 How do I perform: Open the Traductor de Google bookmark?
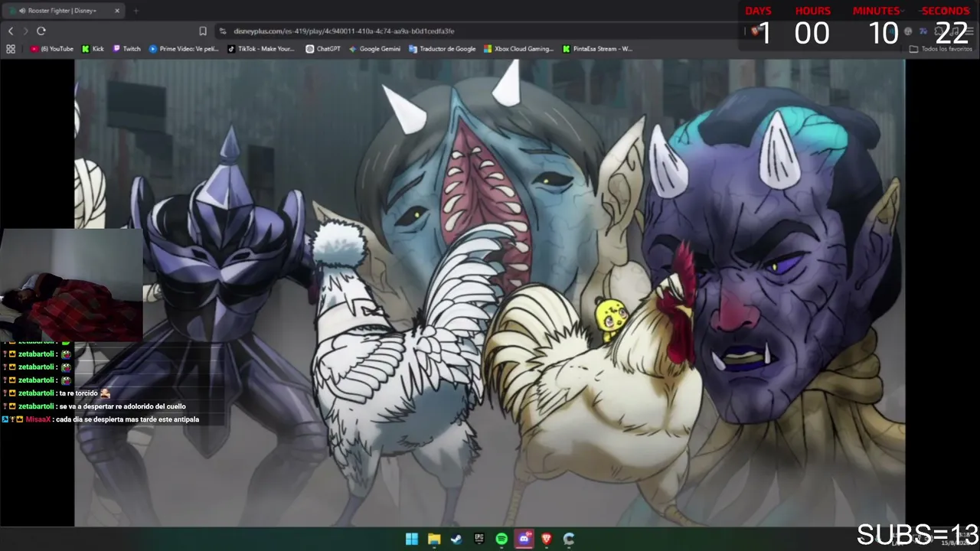[x=443, y=49]
